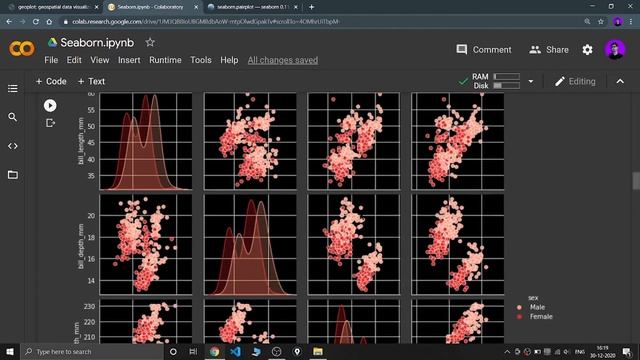The width and height of the screenshot is (640, 360).
Task: Close the Seaborn.ipynb browser tab
Action: (196, 7)
